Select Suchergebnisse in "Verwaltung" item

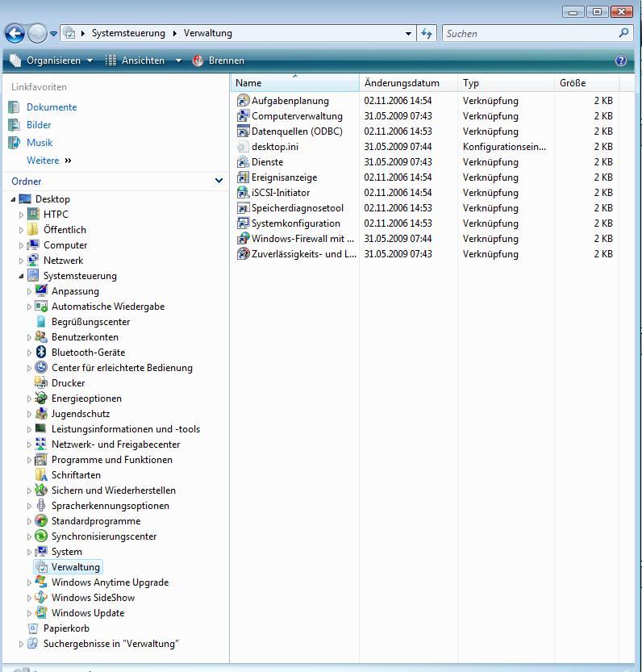111,643
